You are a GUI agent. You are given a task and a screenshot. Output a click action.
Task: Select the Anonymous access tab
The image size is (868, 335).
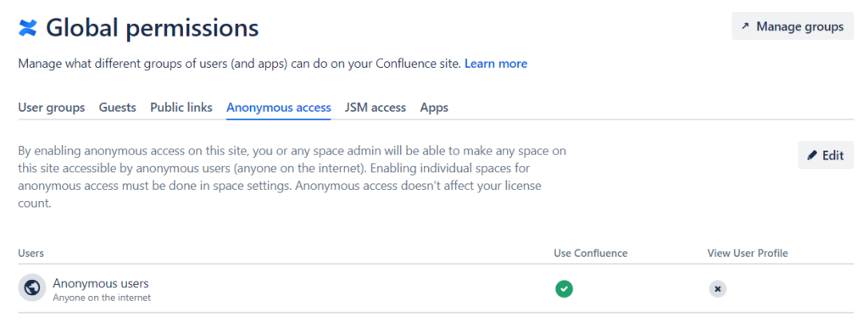tap(278, 108)
